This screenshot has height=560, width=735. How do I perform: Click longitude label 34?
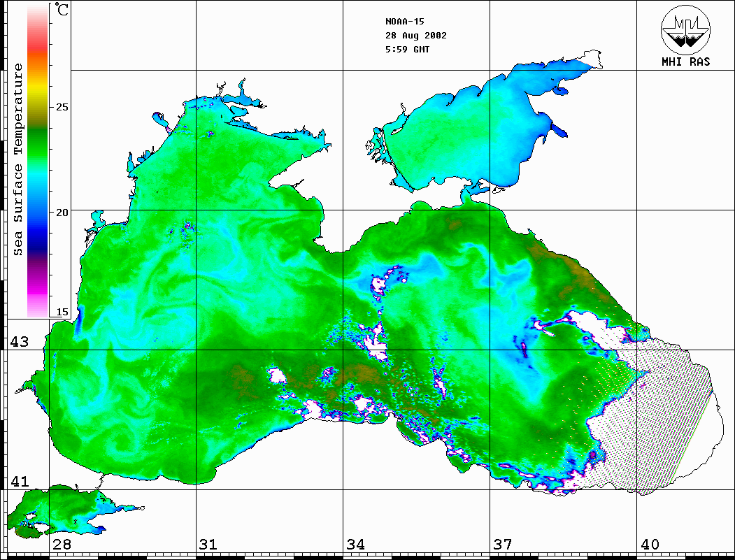coord(356,544)
